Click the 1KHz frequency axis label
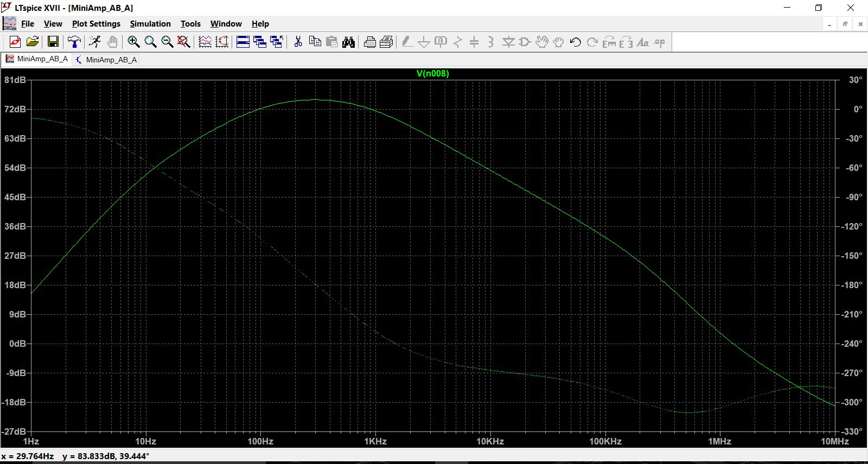Image resolution: width=868 pixels, height=464 pixels. point(375,441)
